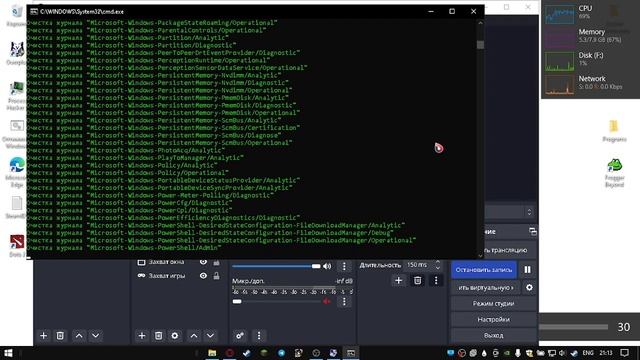Open Telegram from the taskbar
Image resolution: width=640 pixels, height=360 pixels.
(281, 353)
